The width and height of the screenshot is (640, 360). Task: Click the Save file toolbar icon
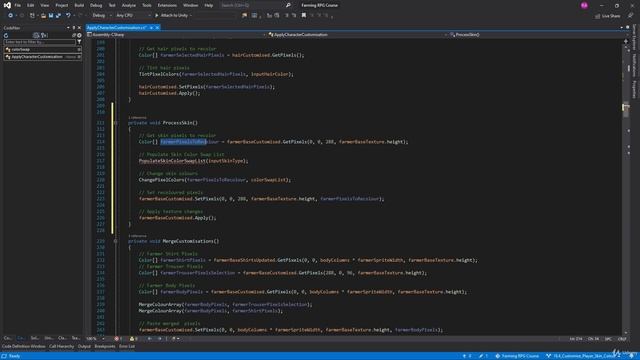(51, 16)
